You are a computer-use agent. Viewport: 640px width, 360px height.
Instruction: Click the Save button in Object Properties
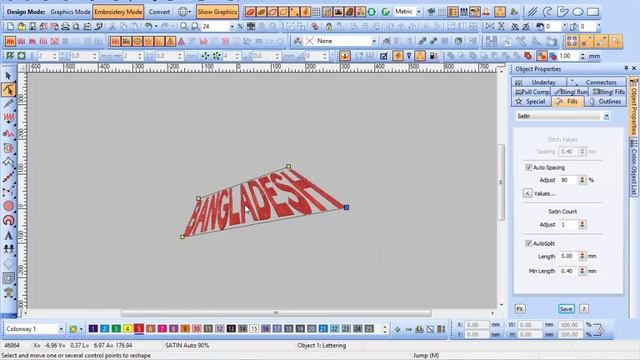tap(566, 309)
